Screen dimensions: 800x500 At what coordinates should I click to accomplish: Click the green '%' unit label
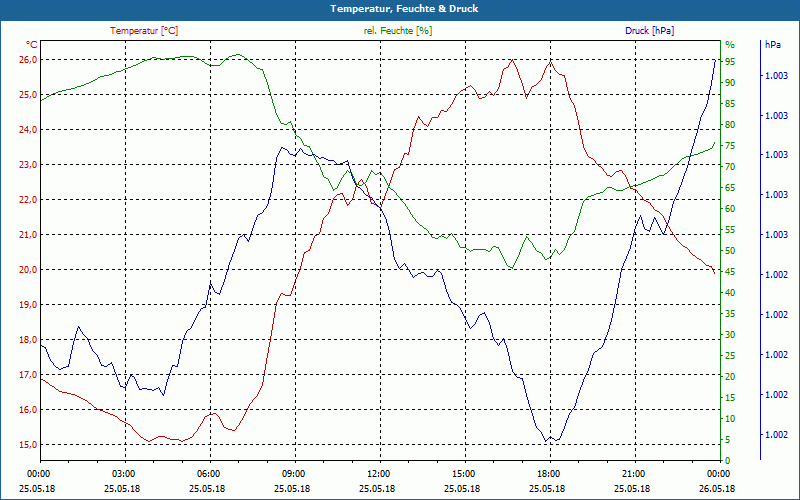click(730, 44)
